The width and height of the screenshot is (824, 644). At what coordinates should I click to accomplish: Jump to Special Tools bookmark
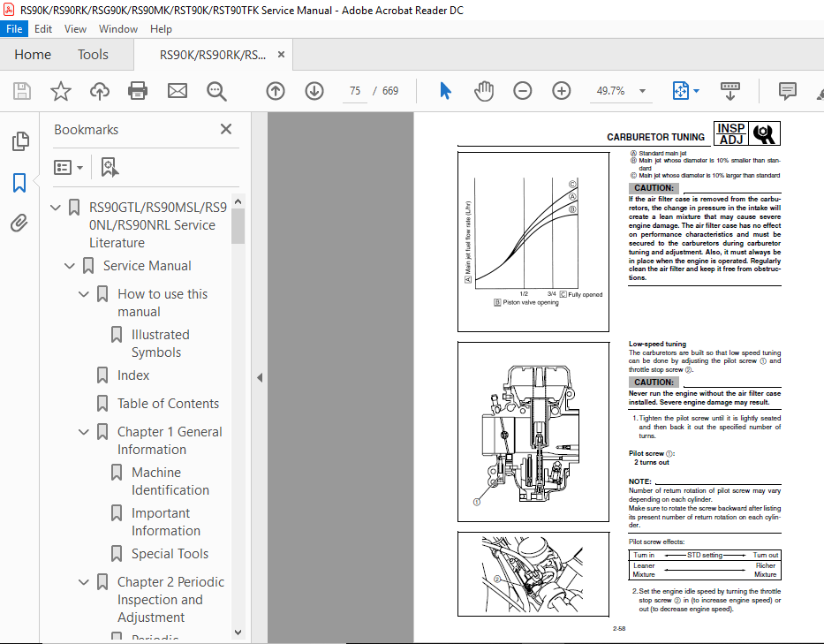pos(170,554)
